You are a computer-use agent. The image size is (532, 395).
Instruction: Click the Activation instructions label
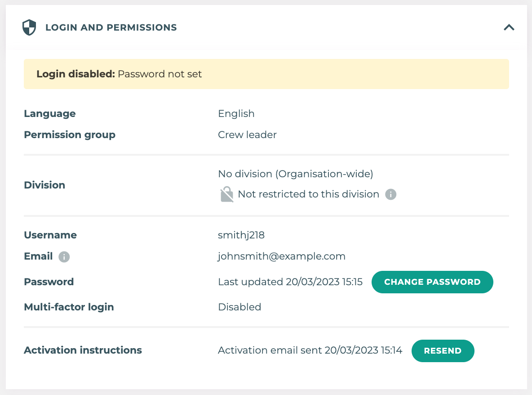(x=83, y=350)
